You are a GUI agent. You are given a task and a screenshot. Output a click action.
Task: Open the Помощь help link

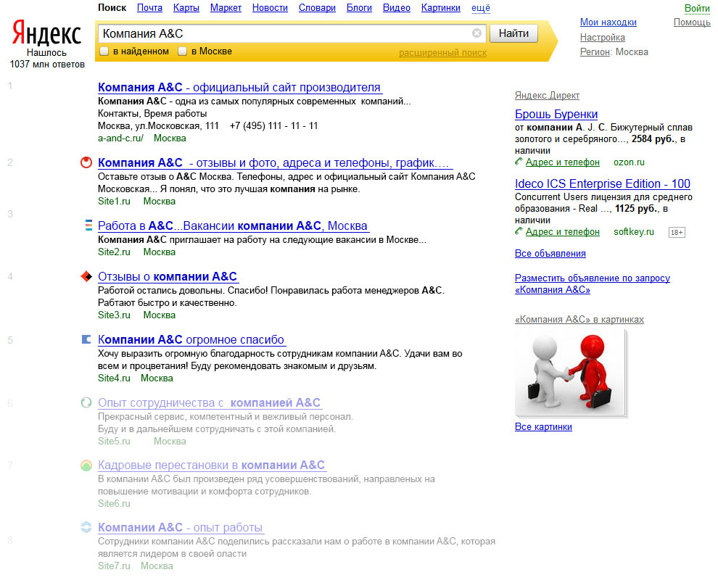pyautogui.click(x=692, y=22)
